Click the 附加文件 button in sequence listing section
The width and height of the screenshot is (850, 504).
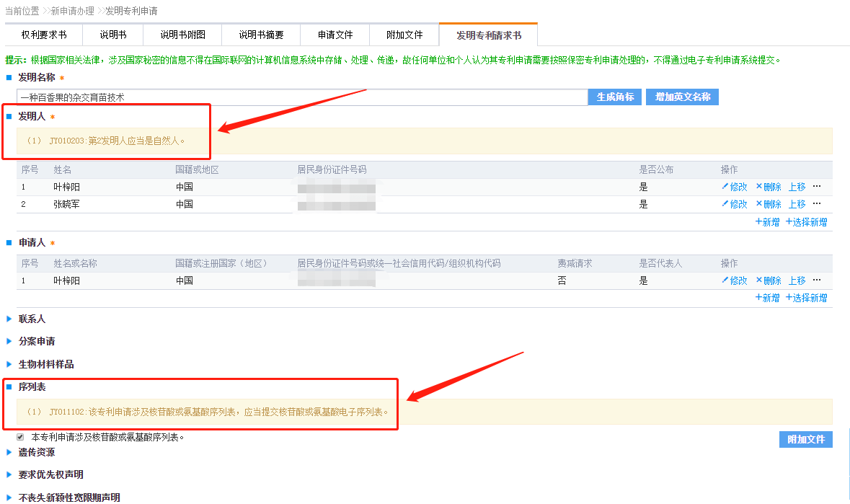click(x=805, y=439)
